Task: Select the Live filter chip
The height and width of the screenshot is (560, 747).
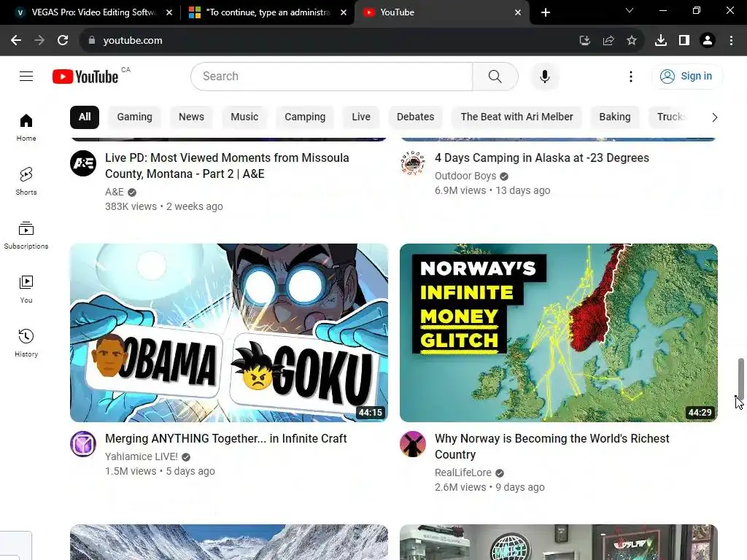Action: (361, 117)
